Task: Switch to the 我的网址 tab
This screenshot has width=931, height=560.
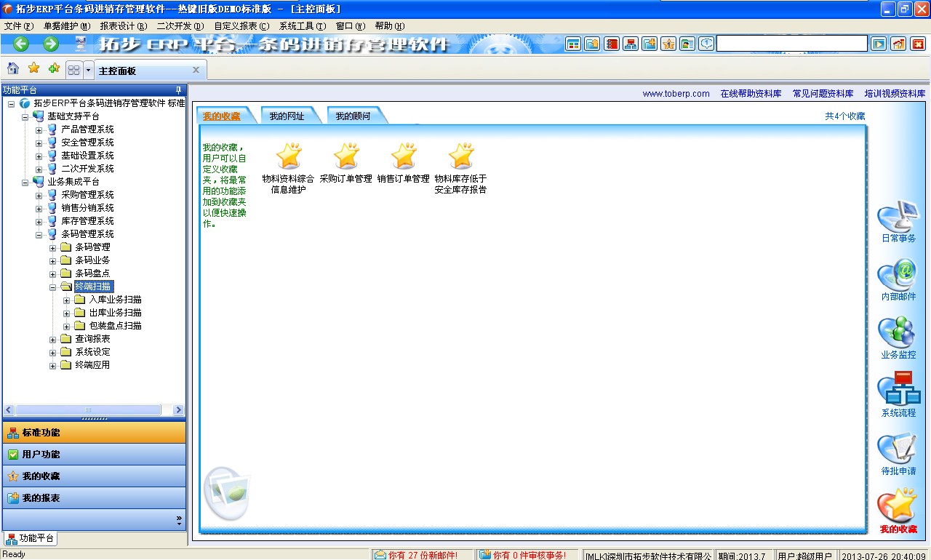Action: click(x=287, y=116)
